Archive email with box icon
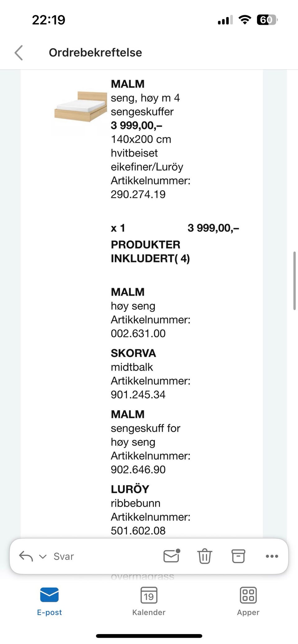 point(238,556)
